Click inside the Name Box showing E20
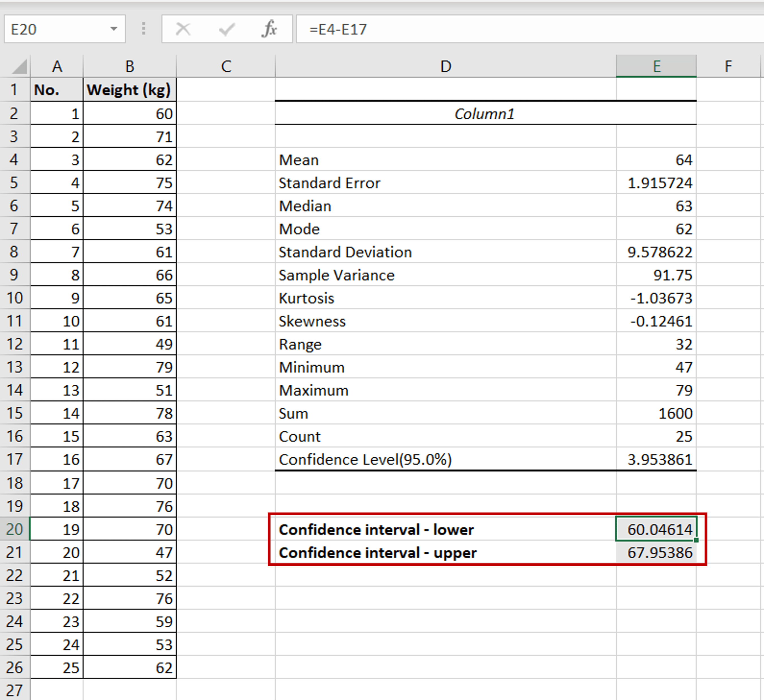The width and height of the screenshot is (764, 700). coord(57,29)
